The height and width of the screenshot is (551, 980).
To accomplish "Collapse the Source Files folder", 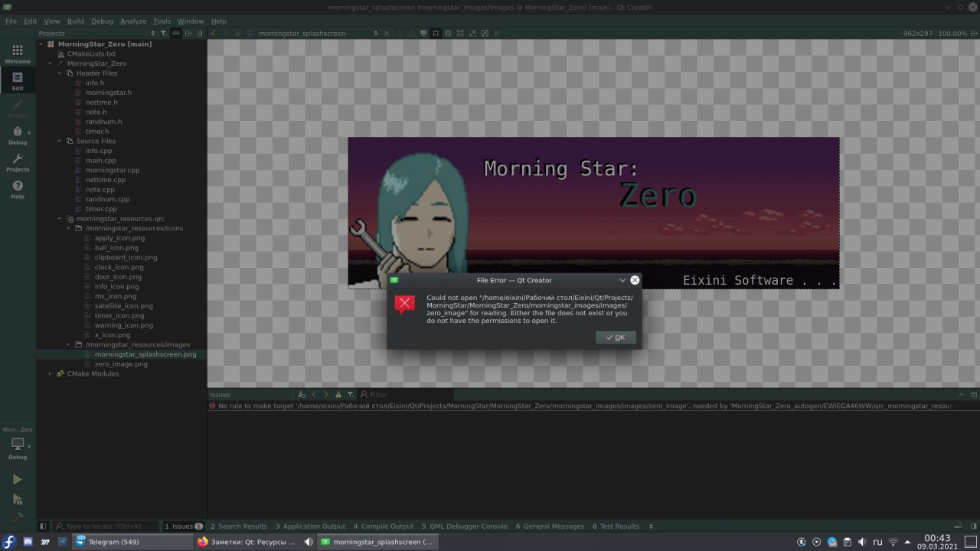I will (x=60, y=141).
